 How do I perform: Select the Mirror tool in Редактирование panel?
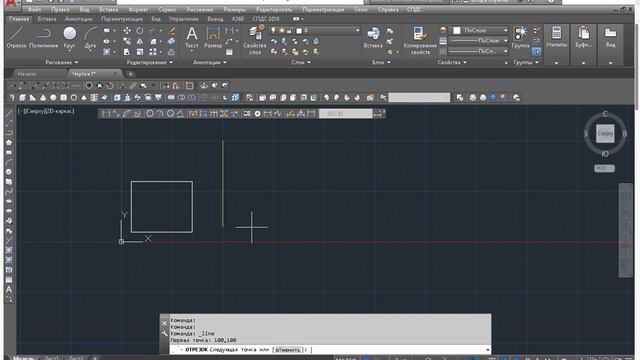(140, 41)
